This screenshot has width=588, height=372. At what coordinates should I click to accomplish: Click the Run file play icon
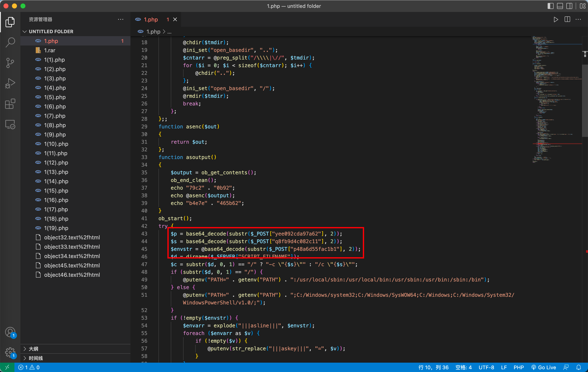point(556,20)
